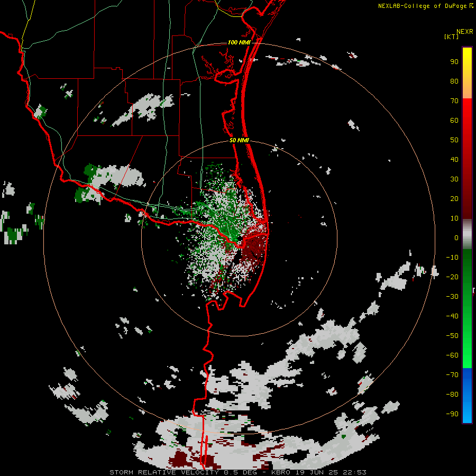476x476 pixels.
Task: Click the 22:53 timestamp
Action: pyautogui.click(x=354, y=472)
